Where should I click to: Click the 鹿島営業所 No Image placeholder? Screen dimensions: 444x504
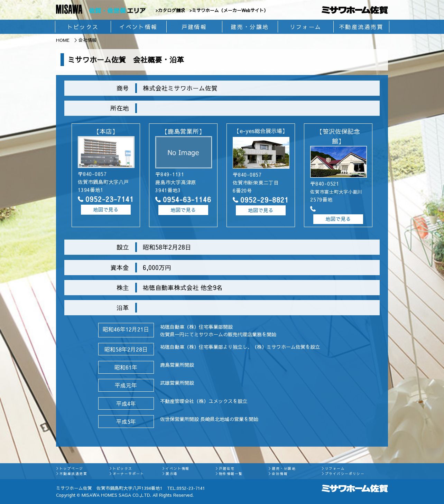(183, 152)
